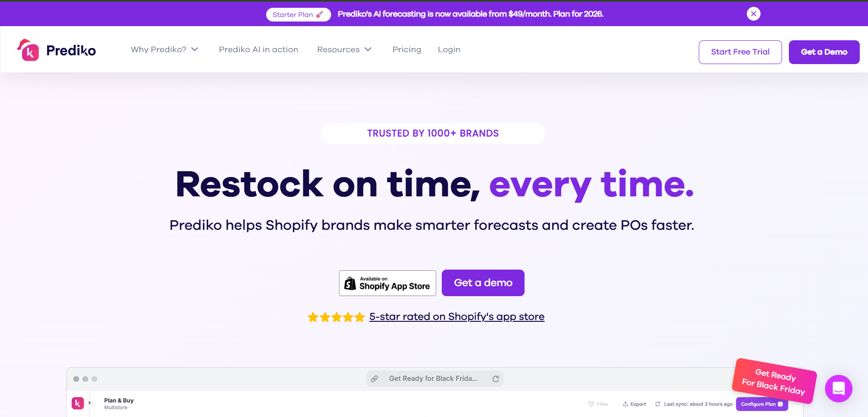
Task: Open the Pricing page
Action: pos(407,49)
